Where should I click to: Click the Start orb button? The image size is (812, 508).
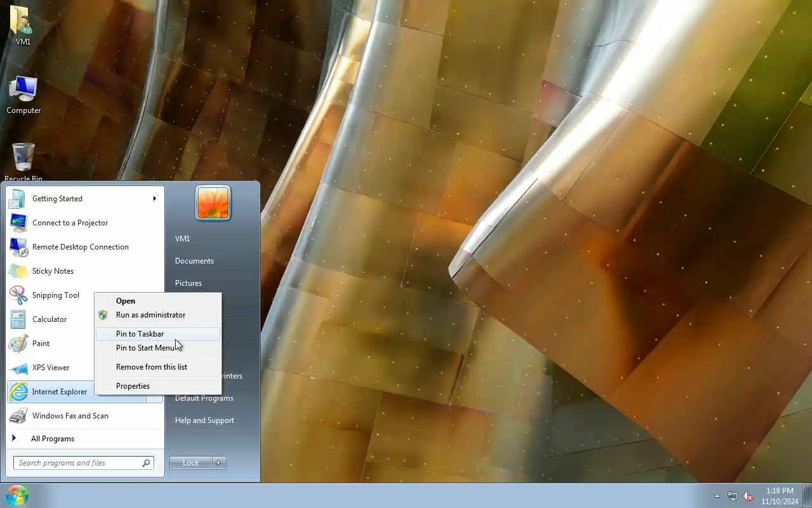pyautogui.click(x=16, y=495)
